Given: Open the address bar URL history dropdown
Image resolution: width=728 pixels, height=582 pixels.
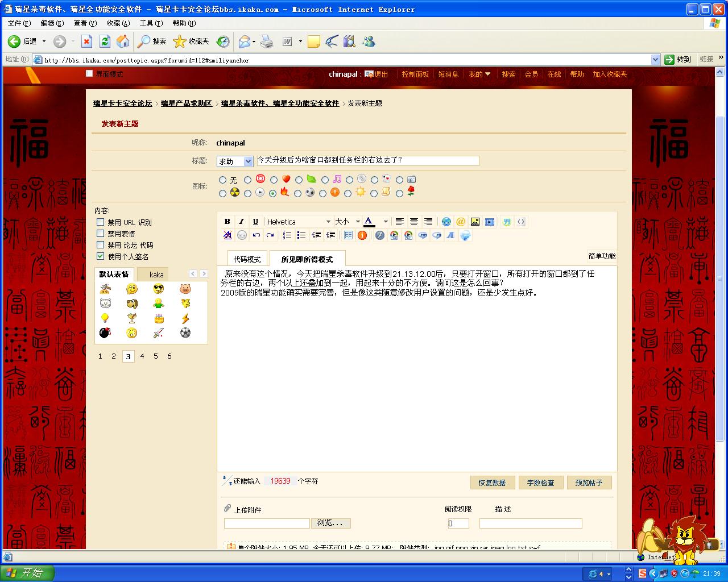Looking at the screenshot, I should (x=655, y=60).
